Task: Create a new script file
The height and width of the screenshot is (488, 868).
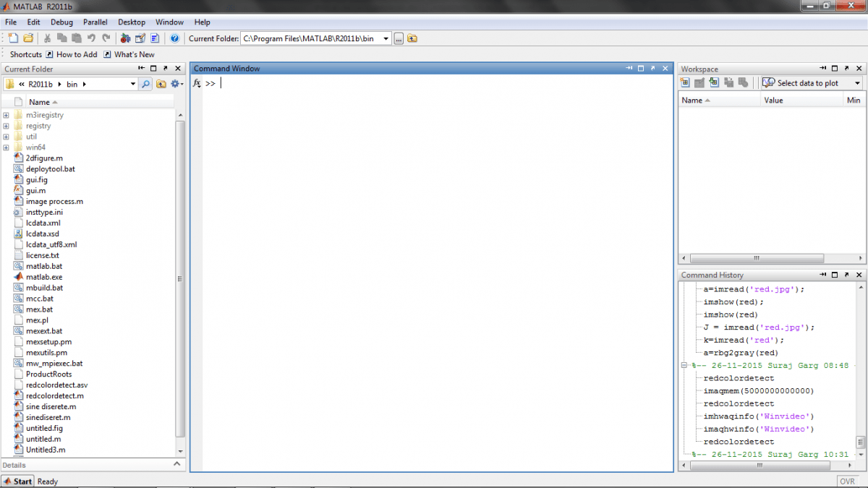Action: pos(13,38)
